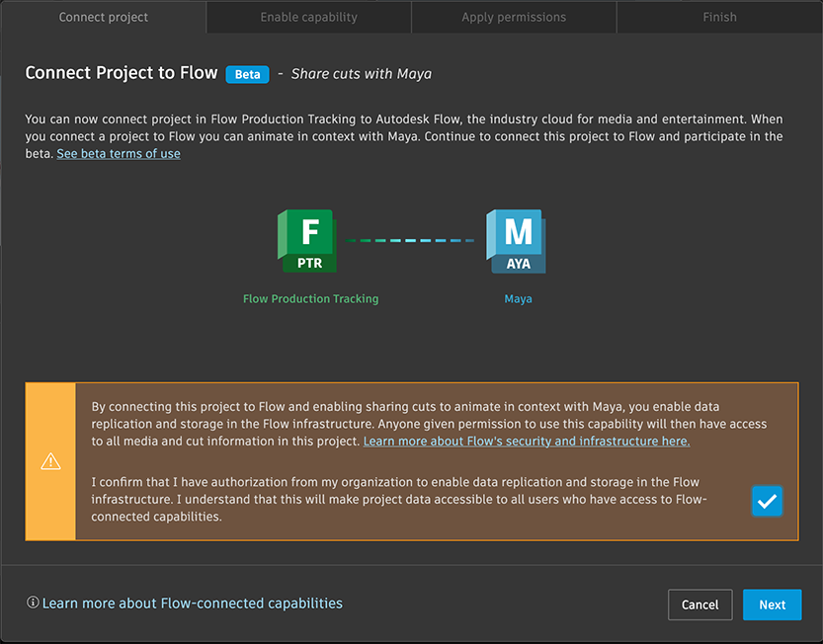Go to the Enable capability step
This screenshot has height=644, width=823.
tap(308, 17)
